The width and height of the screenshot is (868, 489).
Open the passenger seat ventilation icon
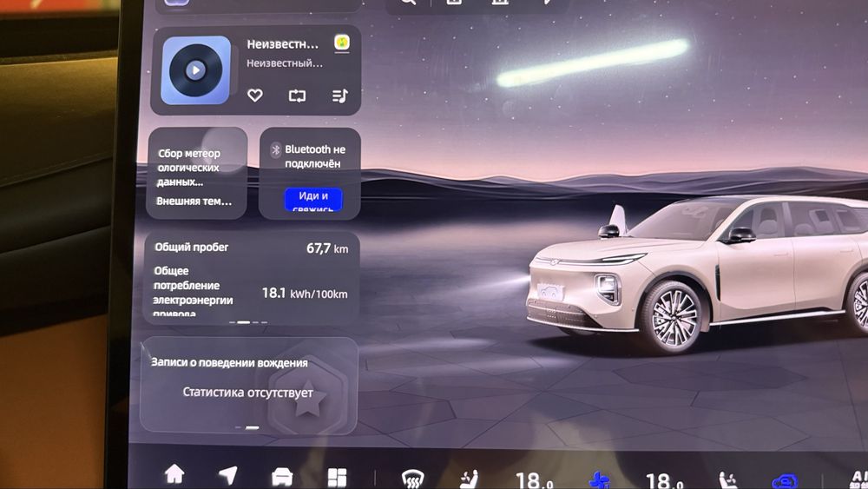[728, 480]
